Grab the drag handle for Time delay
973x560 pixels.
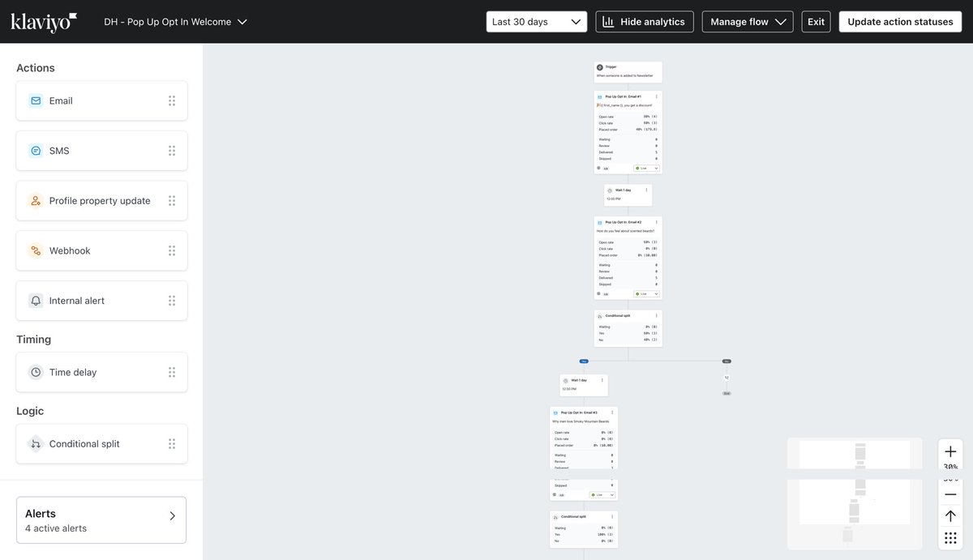pyautogui.click(x=172, y=372)
